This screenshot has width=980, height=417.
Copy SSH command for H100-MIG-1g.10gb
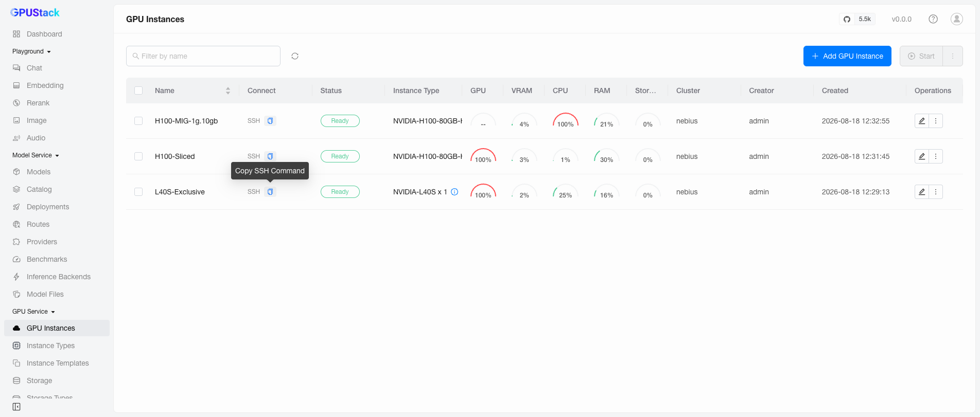coord(270,121)
